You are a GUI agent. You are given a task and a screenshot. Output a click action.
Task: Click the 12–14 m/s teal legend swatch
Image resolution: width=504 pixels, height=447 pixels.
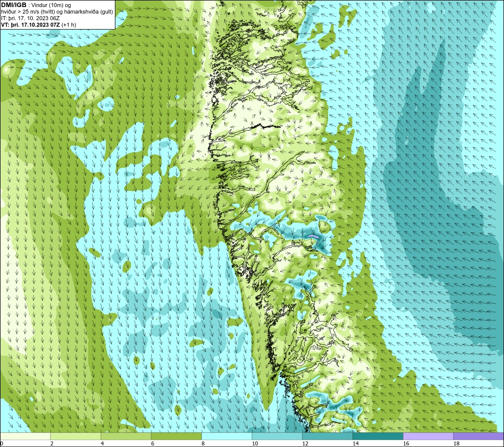click(x=327, y=436)
